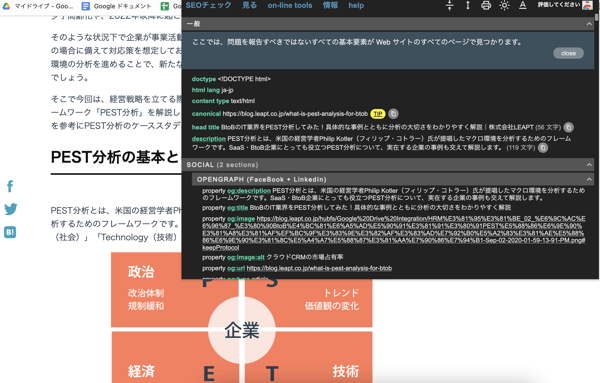Image resolution: width=600 pixels, height=383 pixels.
Task: Click the 経済 label in diagram
Action: (141, 371)
